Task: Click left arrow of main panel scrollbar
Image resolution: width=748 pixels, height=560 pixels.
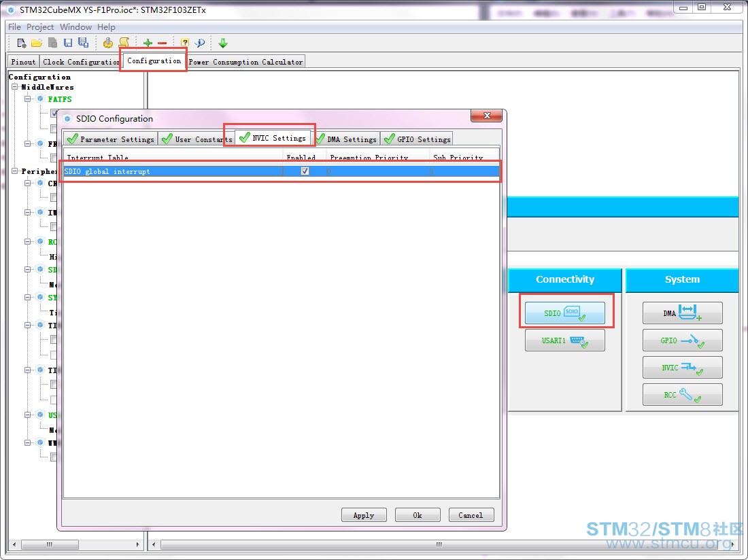Action: pyautogui.click(x=154, y=544)
